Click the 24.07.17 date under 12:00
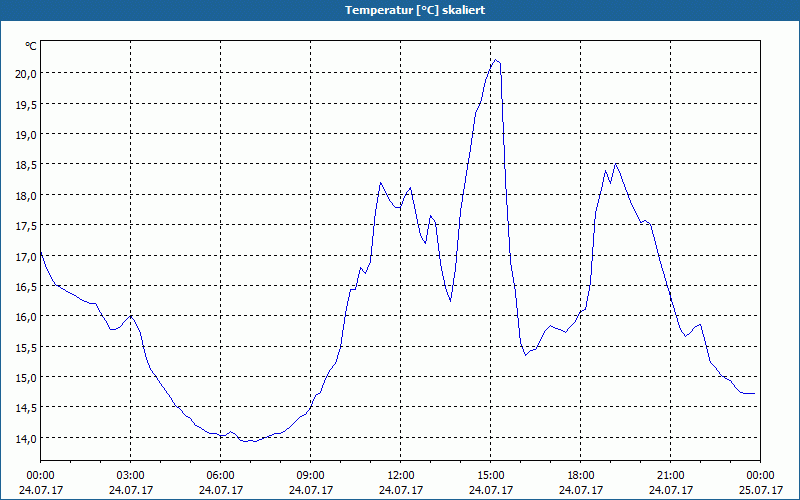800x500 pixels. [x=401, y=490]
